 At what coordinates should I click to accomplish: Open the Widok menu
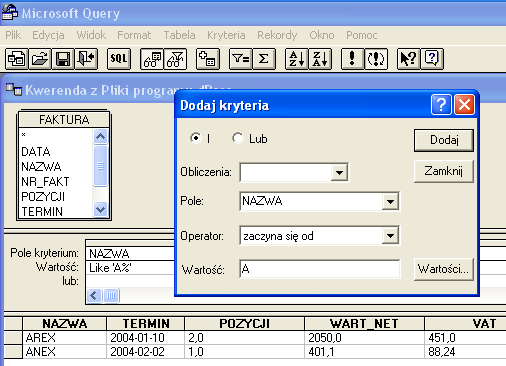click(x=91, y=35)
